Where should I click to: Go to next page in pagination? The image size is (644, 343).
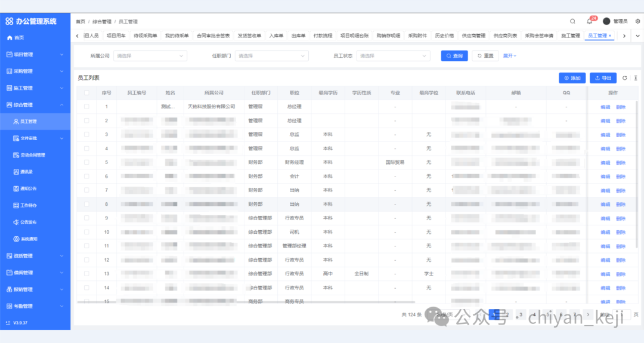click(588, 314)
